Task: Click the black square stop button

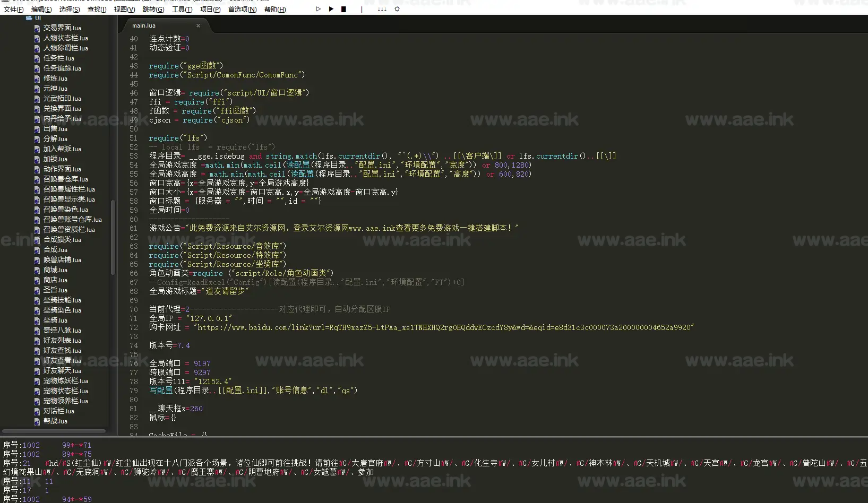Action: pos(343,9)
